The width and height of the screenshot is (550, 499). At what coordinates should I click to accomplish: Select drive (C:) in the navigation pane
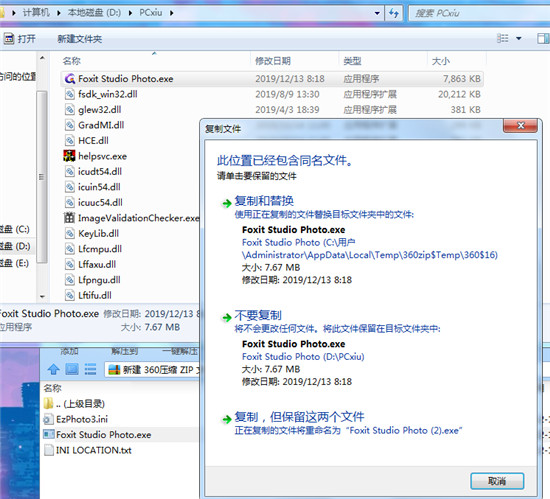coord(15,229)
